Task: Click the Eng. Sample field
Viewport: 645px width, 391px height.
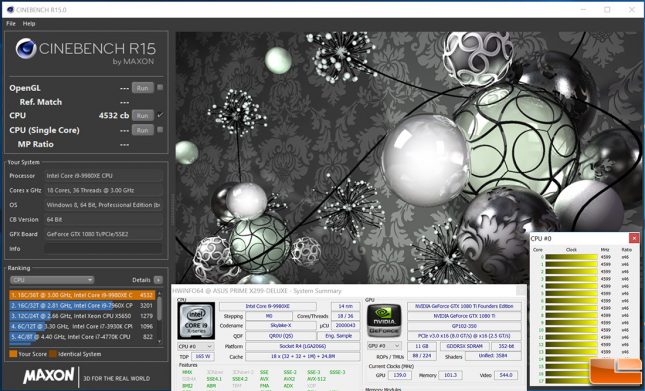Action: click(x=339, y=335)
